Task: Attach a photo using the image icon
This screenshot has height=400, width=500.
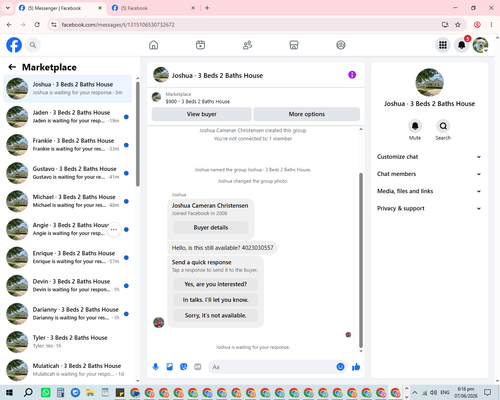Action: pyautogui.click(x=170, y=367)
